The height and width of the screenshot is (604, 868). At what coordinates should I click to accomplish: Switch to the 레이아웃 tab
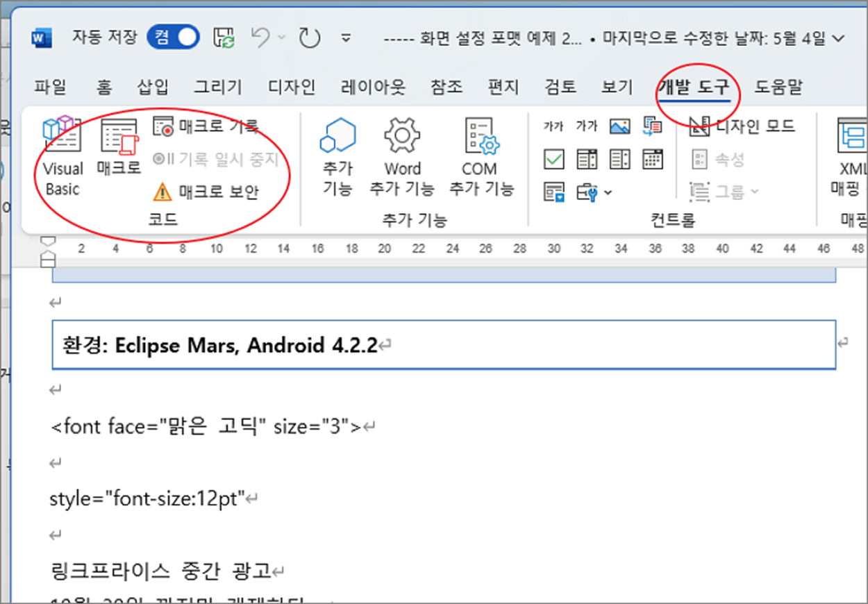point(373,87)
